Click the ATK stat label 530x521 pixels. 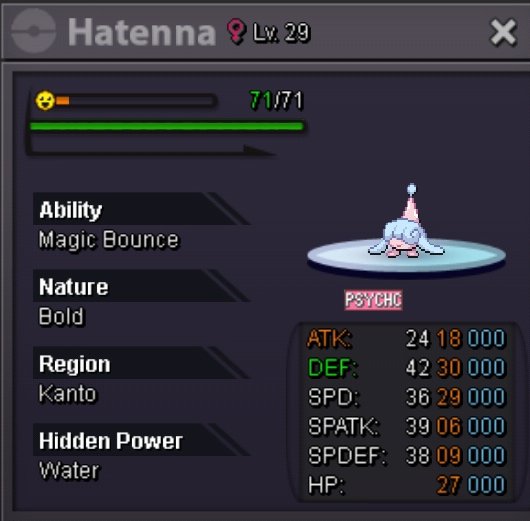[330, 338]
